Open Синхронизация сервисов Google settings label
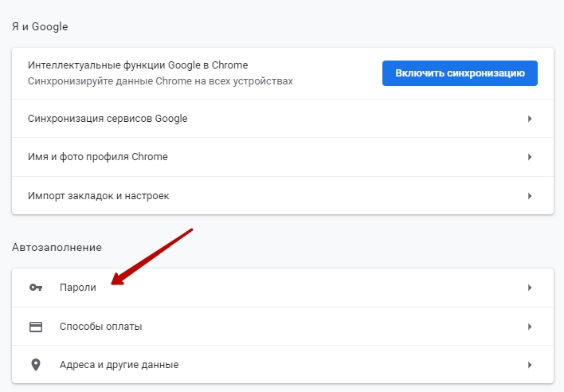The width and height of the screenshot is (564, 392). [x=108, y=119]
